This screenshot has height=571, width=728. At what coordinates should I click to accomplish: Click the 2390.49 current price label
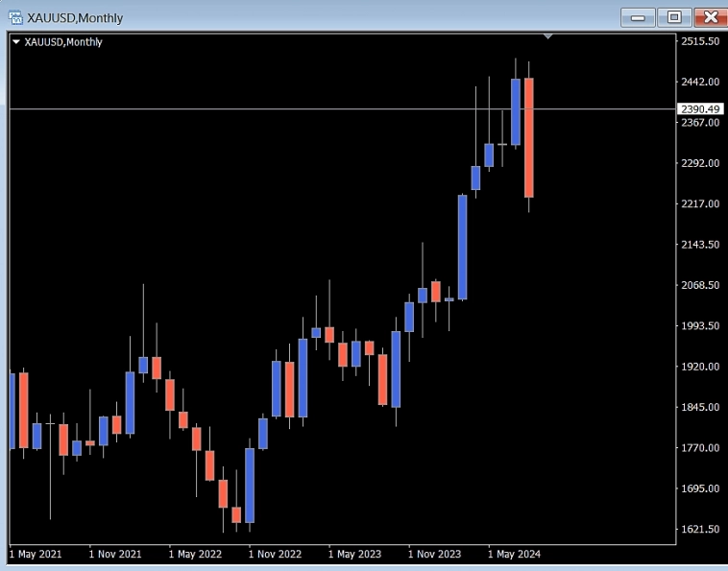(699, 109)
